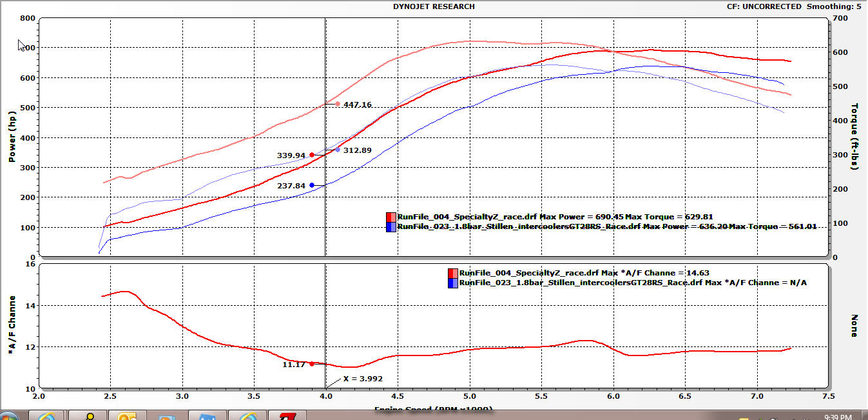Click the 447.16 torque data marker

338,104
